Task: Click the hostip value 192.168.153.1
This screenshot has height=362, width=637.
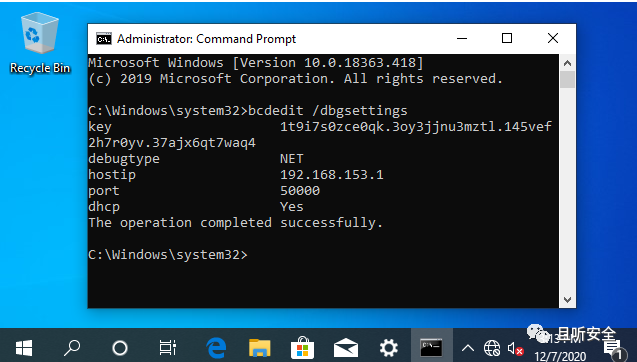Action: pyautogui.click(x=332, y=175)
